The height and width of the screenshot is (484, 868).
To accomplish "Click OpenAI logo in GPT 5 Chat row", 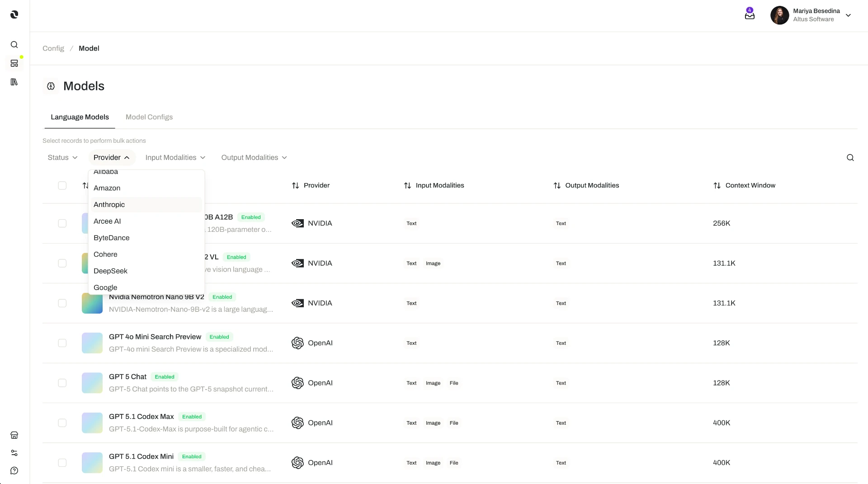I will (297, 383).
